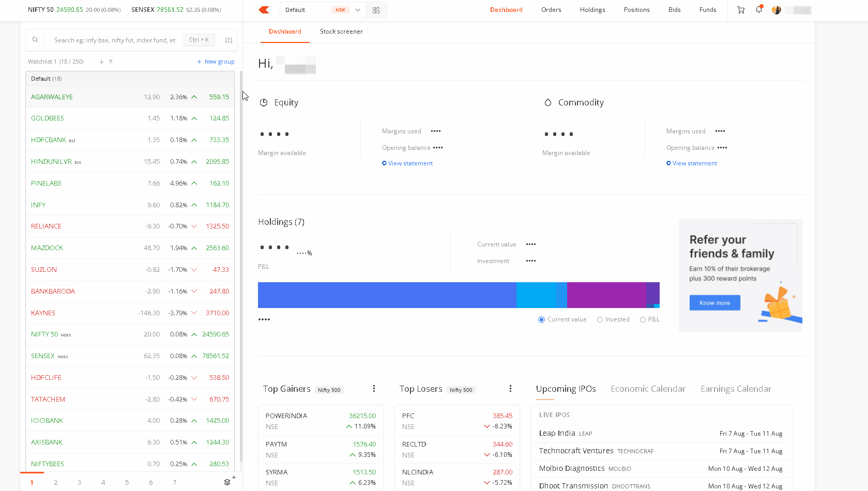Click SENSEX index ticker in header
The image size is (868, 491).
[x=176, y=10]
